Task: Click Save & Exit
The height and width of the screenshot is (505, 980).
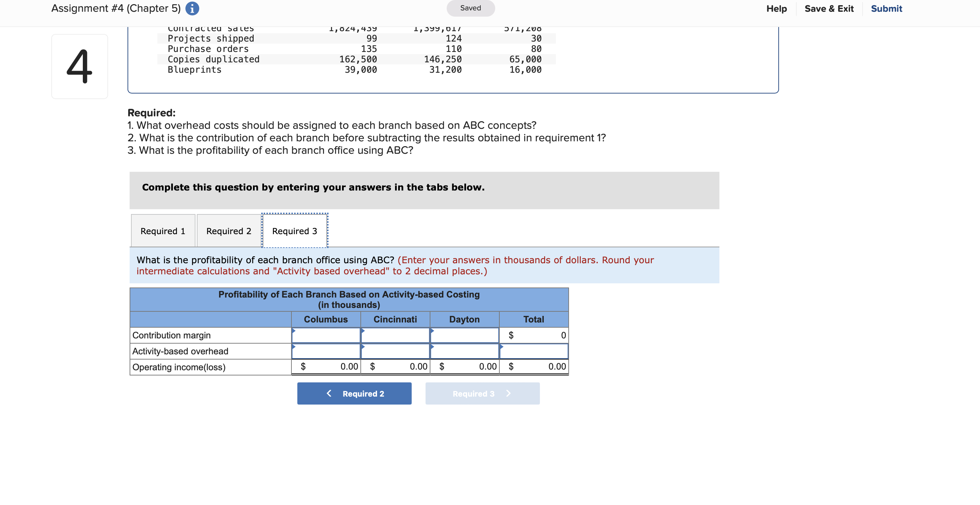Action: 829,8
